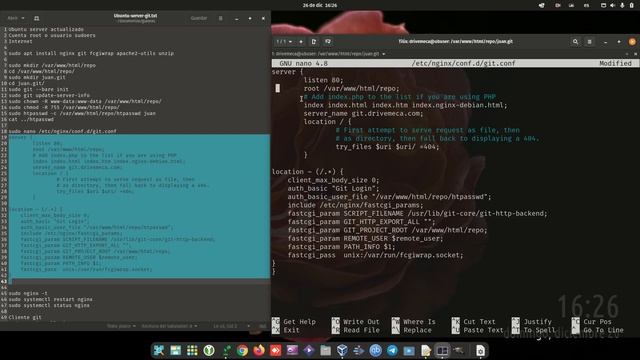Open the red AnyDesk icon in the dock

coord(276,351)
